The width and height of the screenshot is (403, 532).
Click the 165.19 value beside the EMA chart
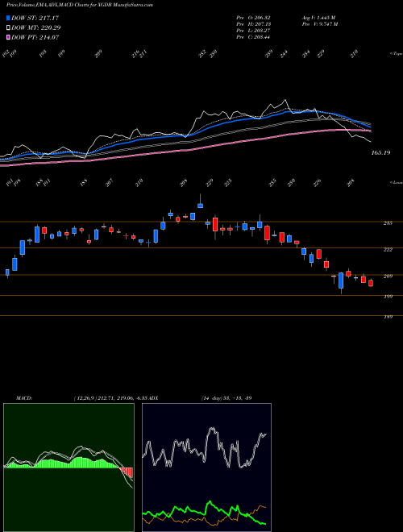(380, 153)
